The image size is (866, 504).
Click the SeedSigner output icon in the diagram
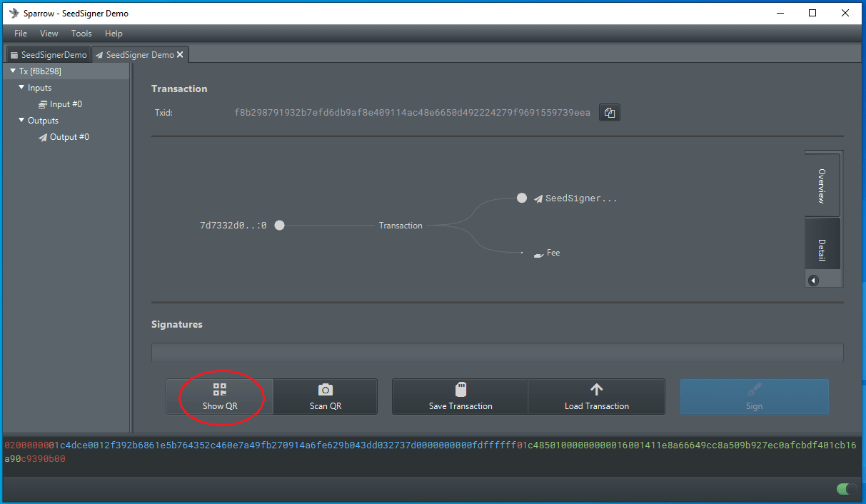(538, 199)
